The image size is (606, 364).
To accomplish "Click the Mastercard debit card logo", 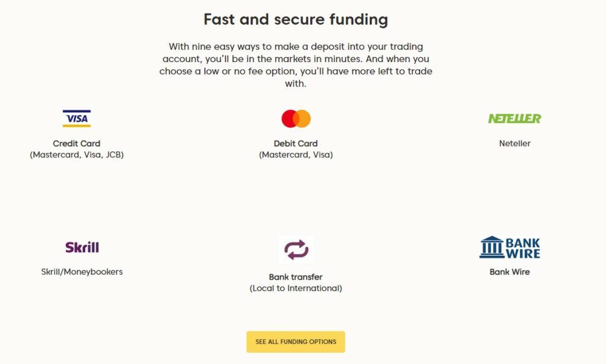I will [x=296, y=118].
